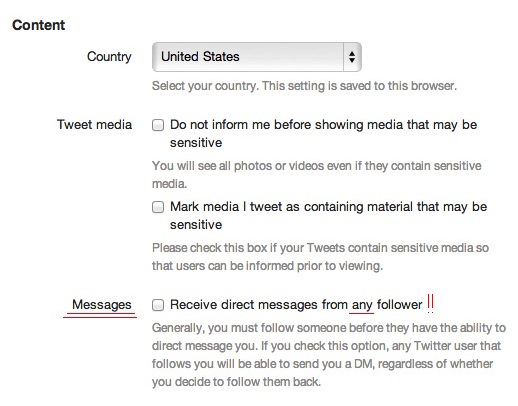
Task: Click 'Receive direct messages from any follower' label text
Action: pyautogui.click(x=296, y=305)
